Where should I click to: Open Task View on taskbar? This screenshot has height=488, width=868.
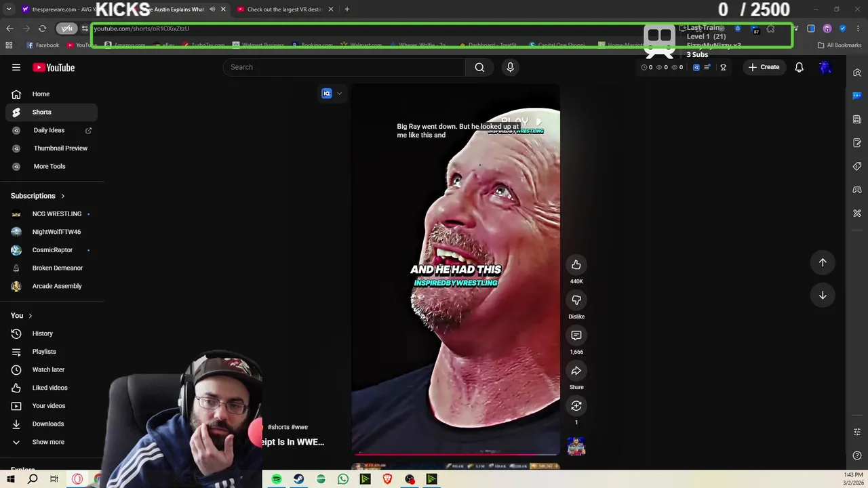click(x=54, y=479)
